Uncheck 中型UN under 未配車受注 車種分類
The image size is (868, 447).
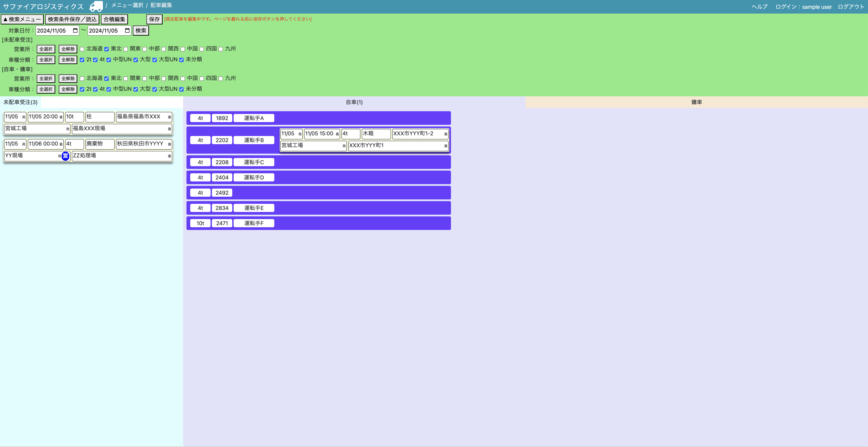click(108, 60)
